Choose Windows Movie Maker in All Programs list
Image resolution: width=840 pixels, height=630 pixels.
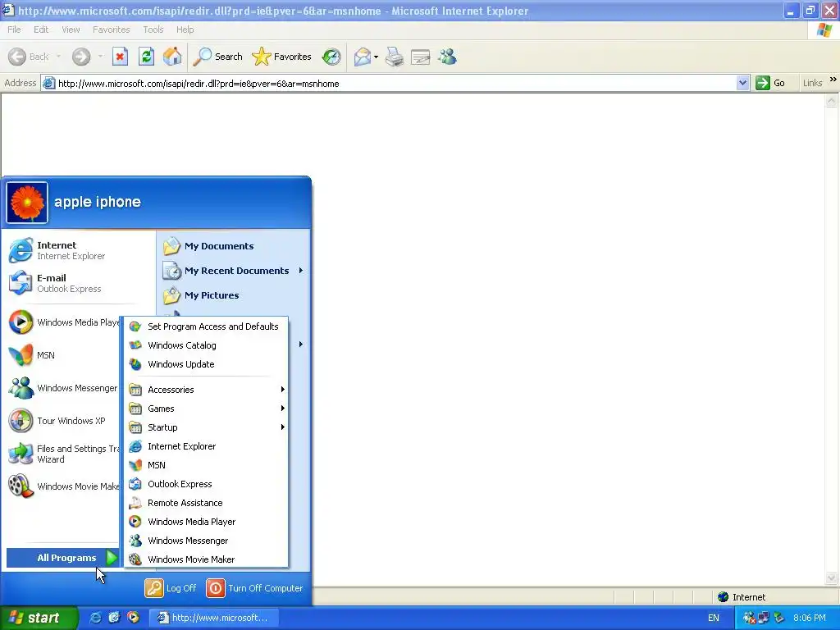coord(206,559)
